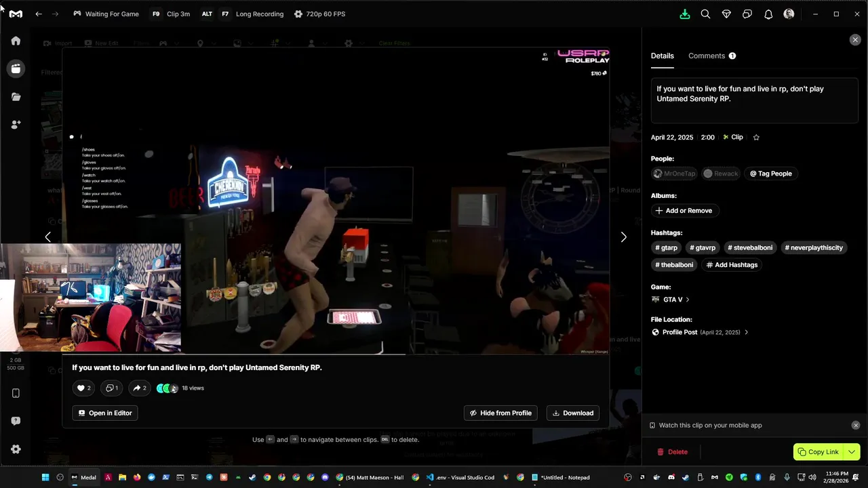
Task: Click Tag People
Action: pos(771,174)
